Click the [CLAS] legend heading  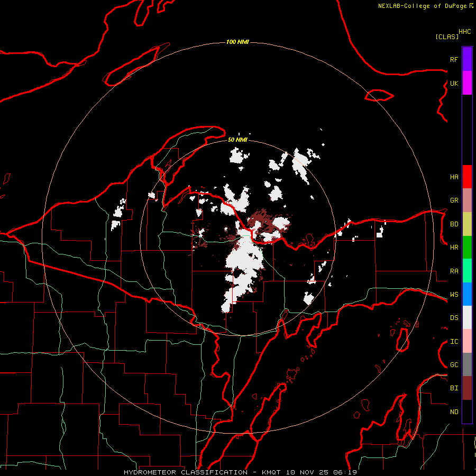[x=447, y=37]
